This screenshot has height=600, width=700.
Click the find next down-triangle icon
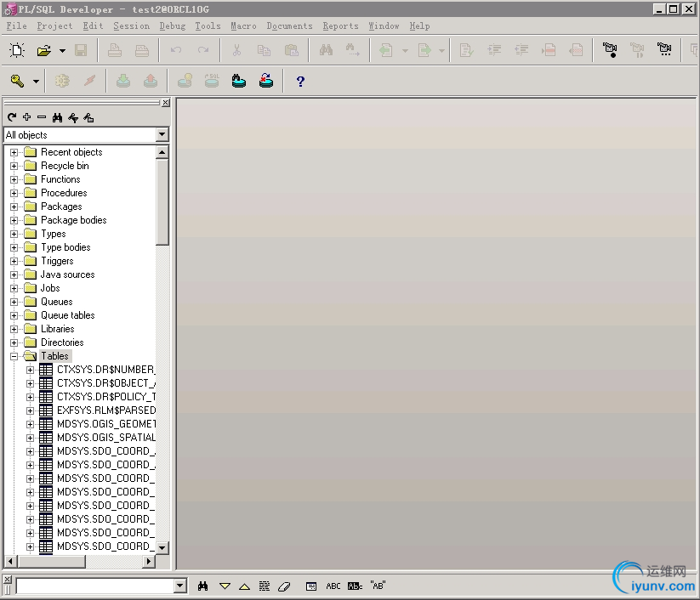pos(225,586)
